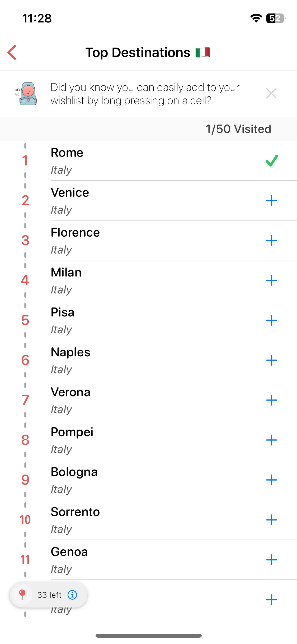Open the Florence list entry
Screen dimensions: 297x644
point(148,240)
